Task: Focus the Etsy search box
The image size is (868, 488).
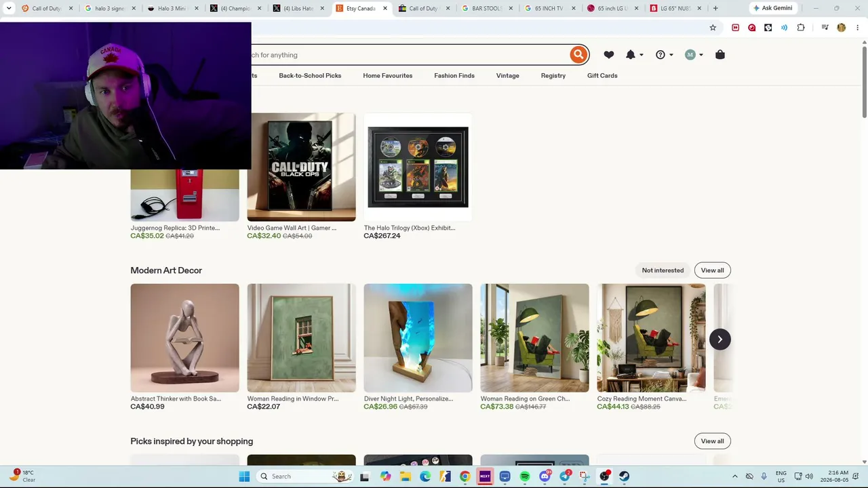Action: 409,55
